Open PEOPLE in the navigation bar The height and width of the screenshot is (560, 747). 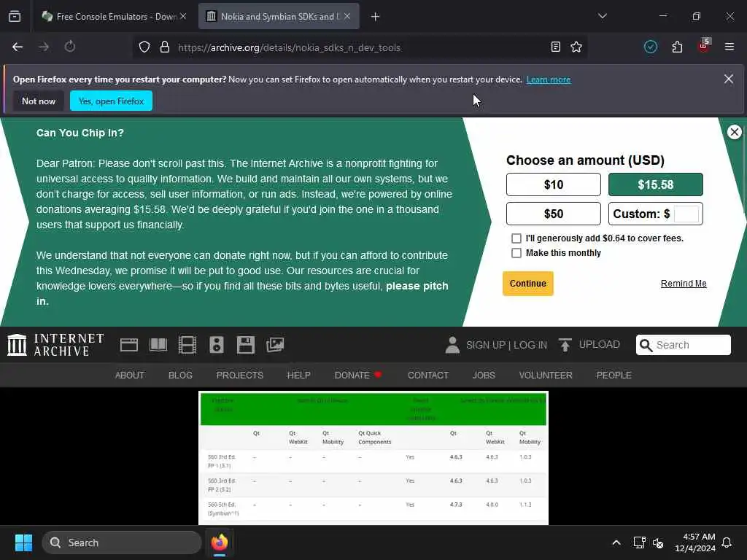tap(614, 376)
